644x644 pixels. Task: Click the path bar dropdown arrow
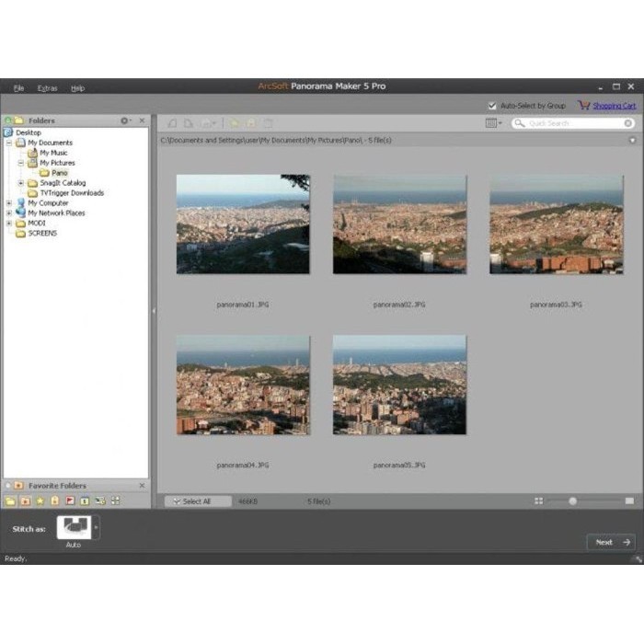tap(633, 141)
